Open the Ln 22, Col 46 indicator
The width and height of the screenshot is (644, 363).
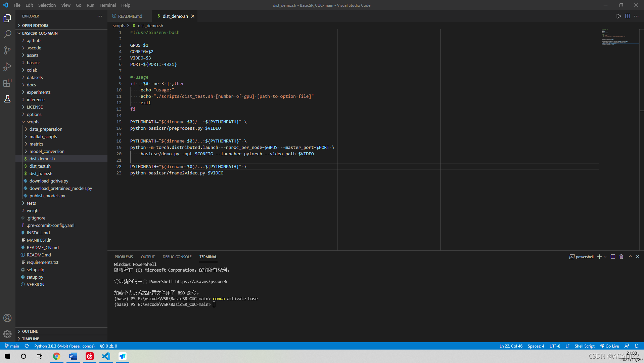click(x=511, y=346)
